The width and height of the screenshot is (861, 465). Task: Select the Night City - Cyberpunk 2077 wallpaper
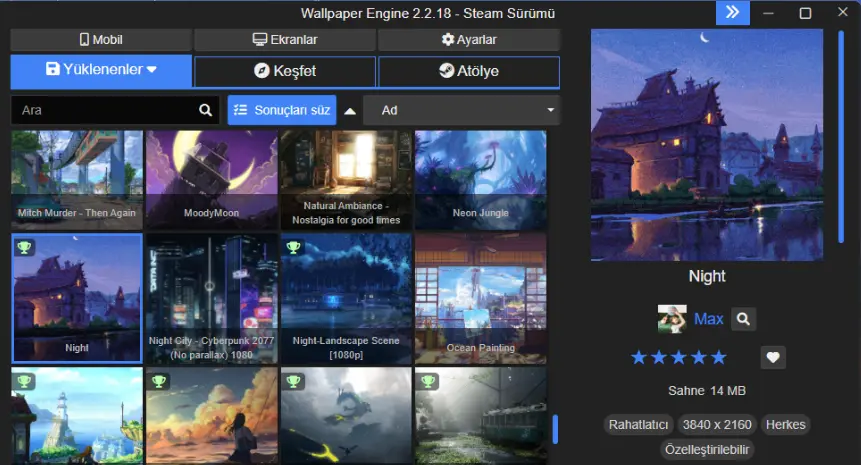point(211,298)
